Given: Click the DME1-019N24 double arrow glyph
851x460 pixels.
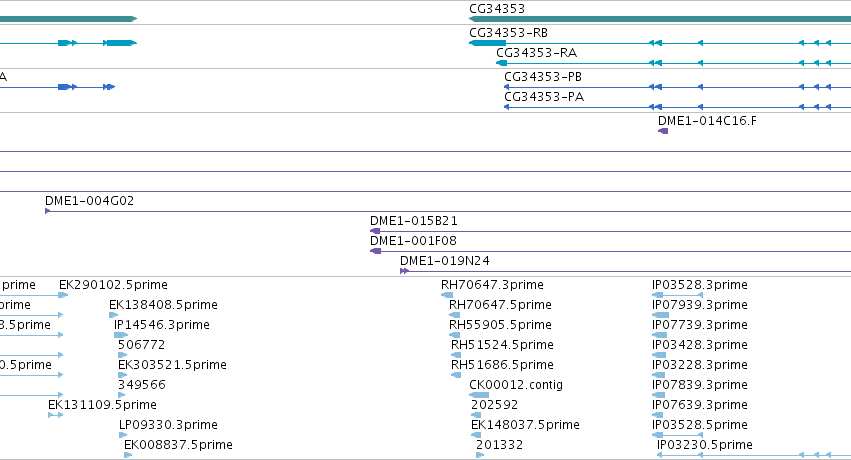Looking at the screenshot, I should 404,271.
